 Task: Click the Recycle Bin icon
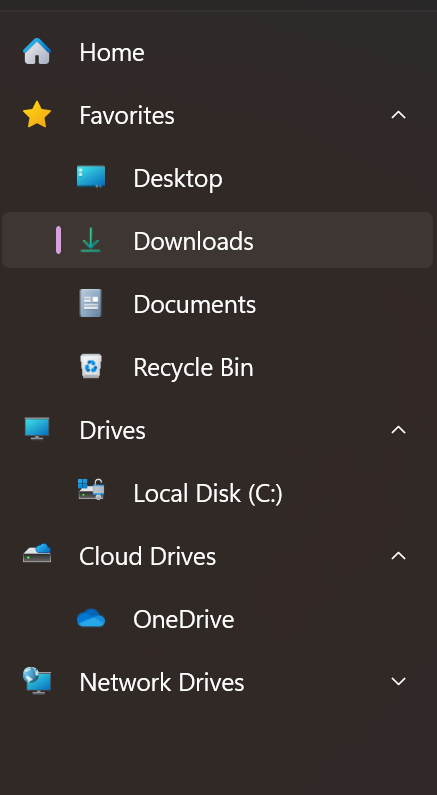tap(91, 366)
